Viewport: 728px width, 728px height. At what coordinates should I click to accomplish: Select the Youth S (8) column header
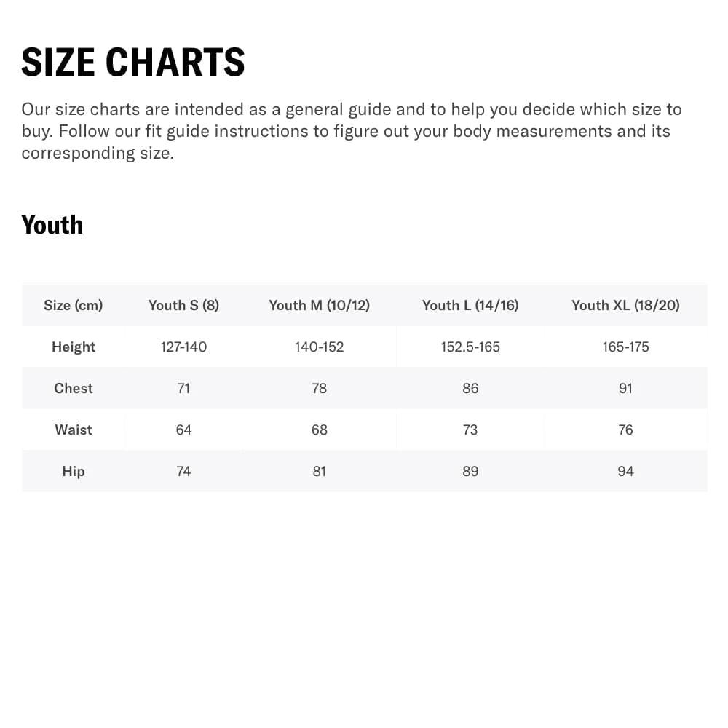tap(183, 305)
